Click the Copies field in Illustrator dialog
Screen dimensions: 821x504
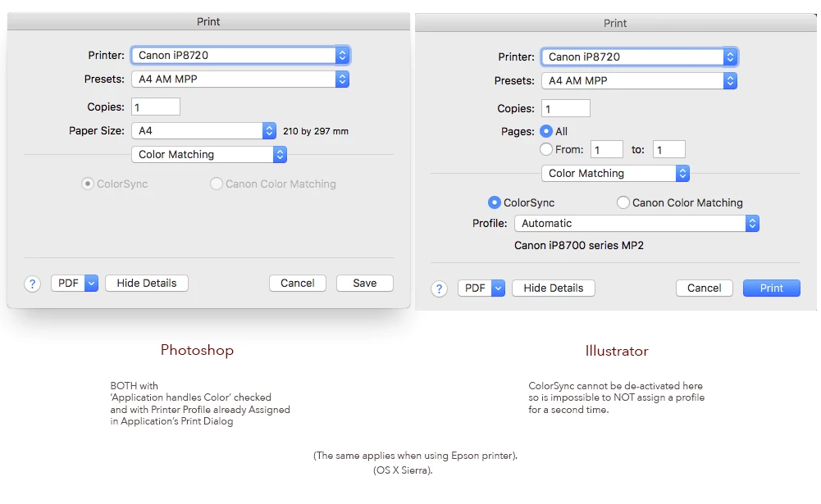tap(565, 108)
